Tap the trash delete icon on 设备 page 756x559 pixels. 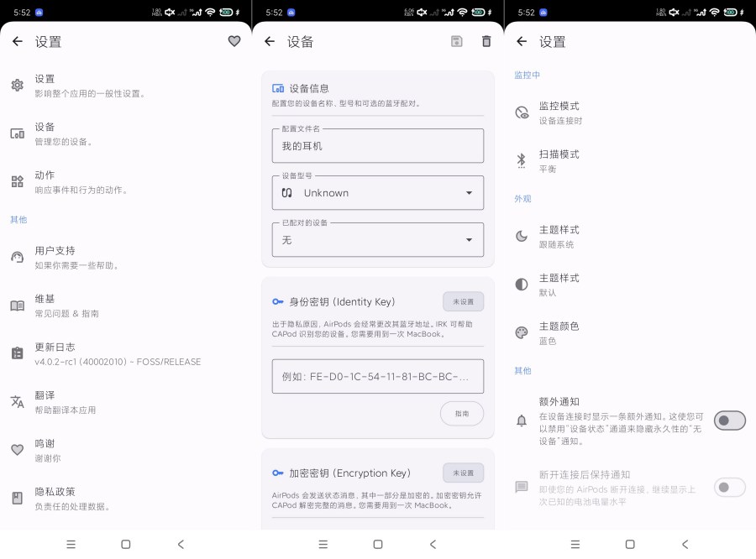click(x=486, y=40)
